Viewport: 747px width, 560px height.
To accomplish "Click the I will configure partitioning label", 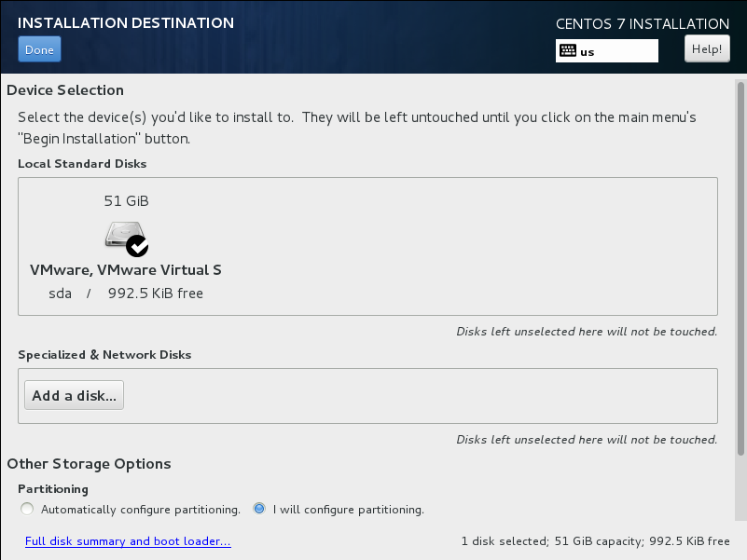I will [x=348, y=510].
